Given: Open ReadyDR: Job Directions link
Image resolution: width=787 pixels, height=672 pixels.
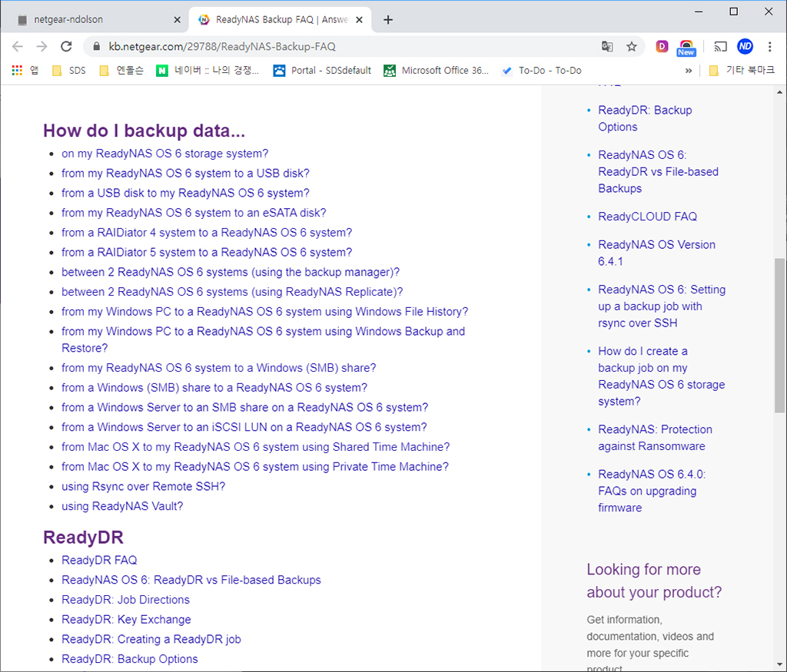Looking at the screenshot, I should coord(125,600).
